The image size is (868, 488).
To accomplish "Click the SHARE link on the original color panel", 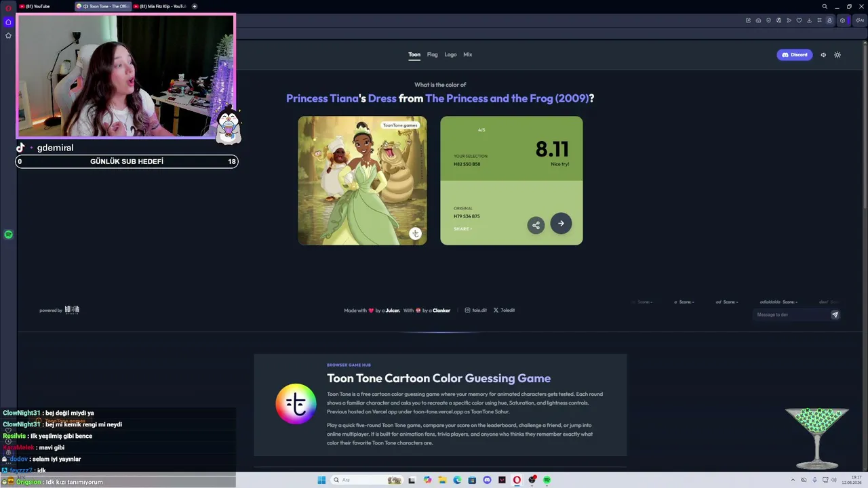I will pos(462,229).
